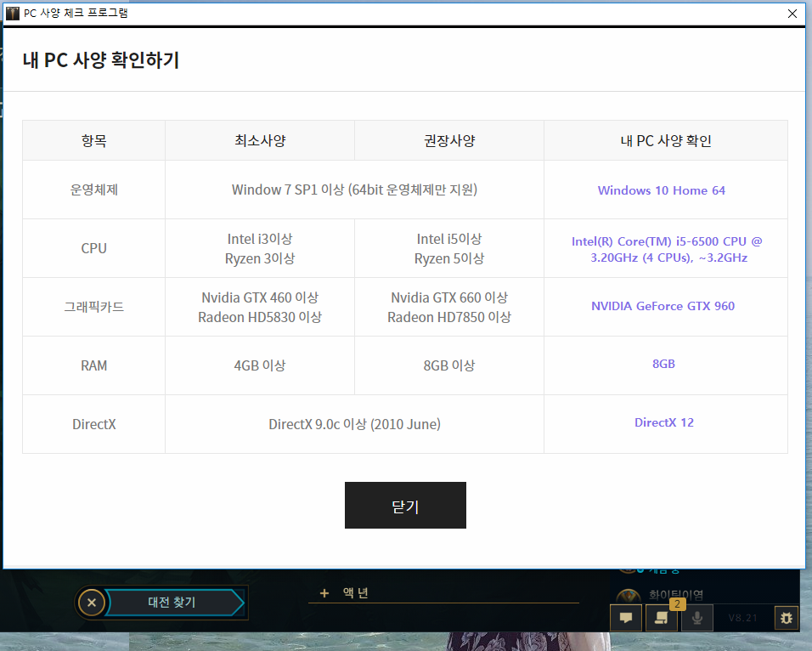Image resolution: width=812 pixels, height=651 pixels.
Task: Click the DirectX 12 result text
Action: point(663,422)
